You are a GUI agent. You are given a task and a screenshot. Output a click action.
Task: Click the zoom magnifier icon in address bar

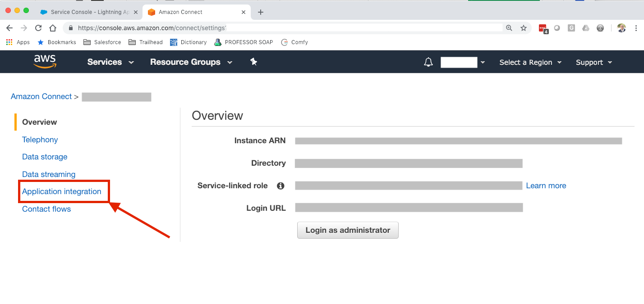pyautogui.click(x=509, y=28)
